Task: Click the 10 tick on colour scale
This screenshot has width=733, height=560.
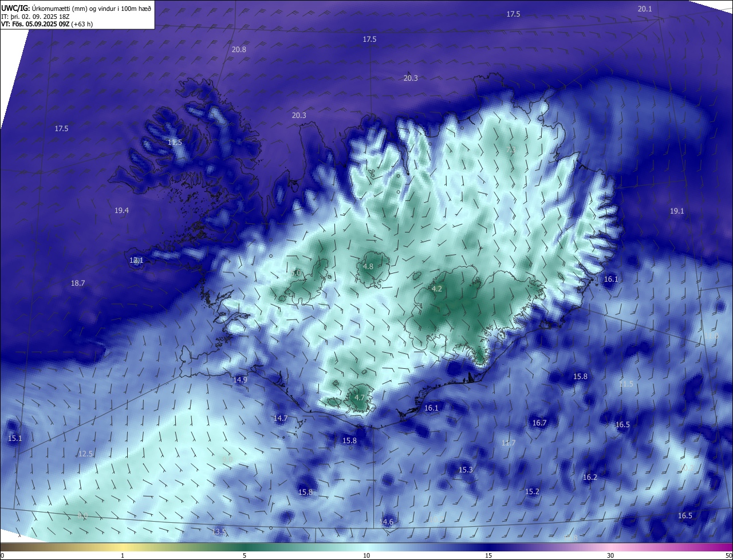Action: click(x=366, y=555)
